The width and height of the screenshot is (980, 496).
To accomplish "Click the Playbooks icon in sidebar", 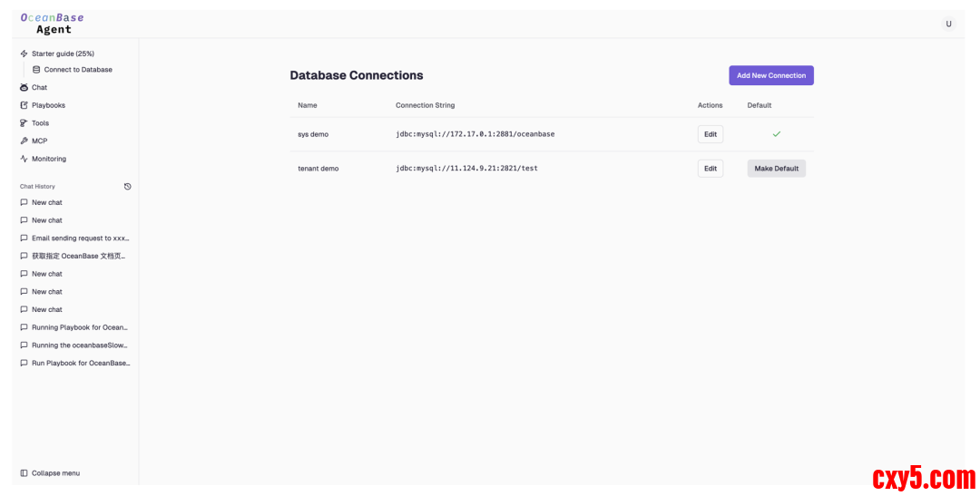I will click(x=24, y=105).
